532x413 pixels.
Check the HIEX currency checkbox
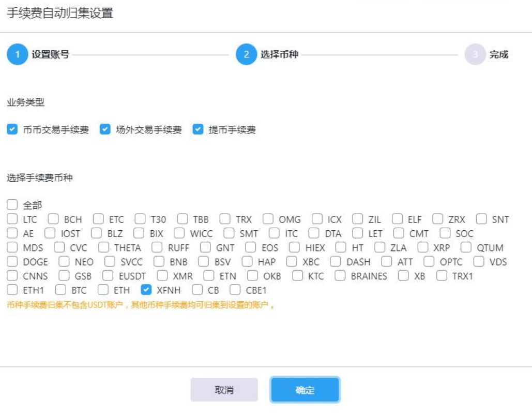pyautogui.click(x=295, y=247)
